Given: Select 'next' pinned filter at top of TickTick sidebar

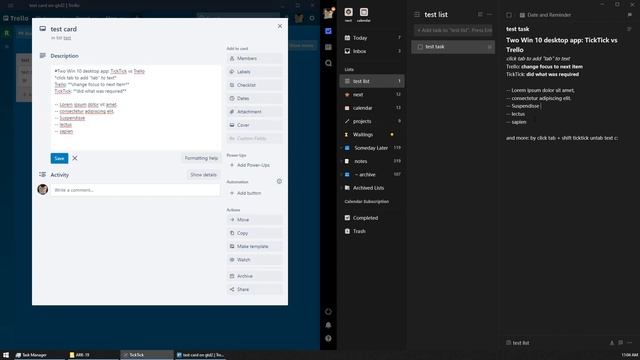Looking at the screenshot, I should point(348,14).
